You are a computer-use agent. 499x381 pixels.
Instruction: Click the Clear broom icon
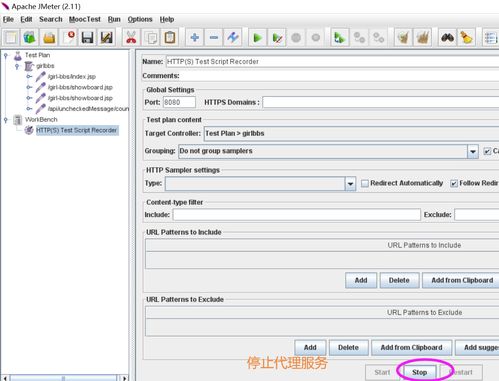[x=403, y=37]
